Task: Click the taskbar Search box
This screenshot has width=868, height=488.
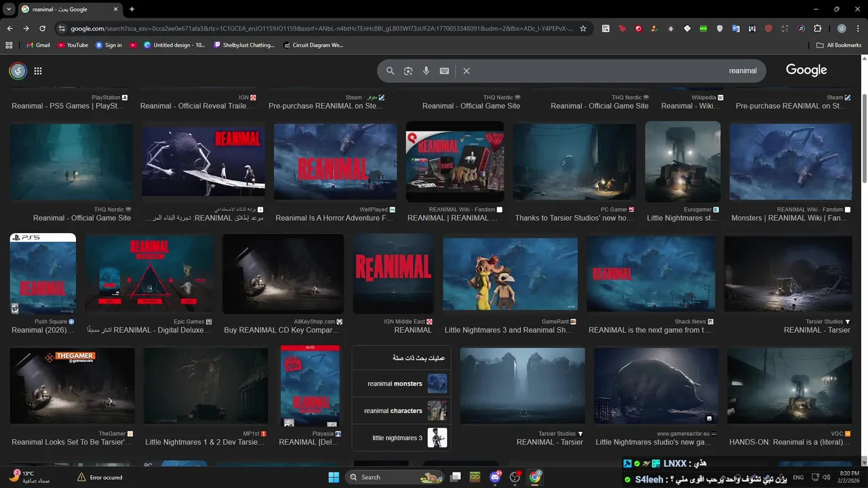Action: 394,477
